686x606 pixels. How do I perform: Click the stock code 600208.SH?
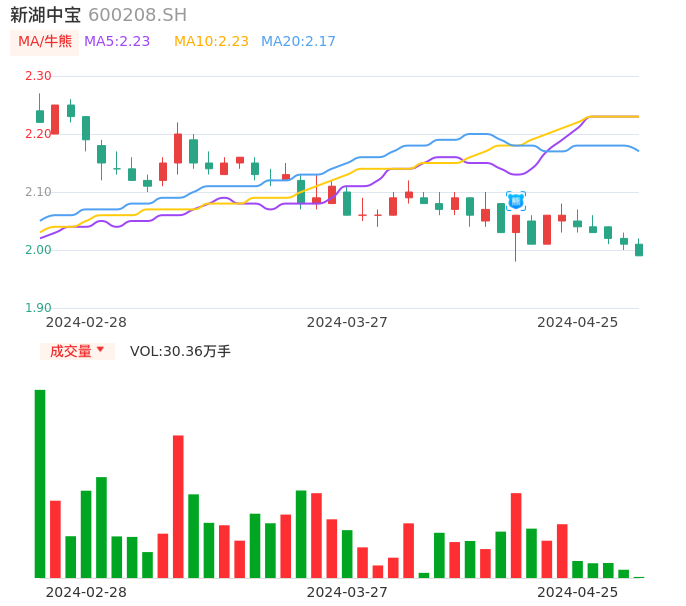[137, 15]
